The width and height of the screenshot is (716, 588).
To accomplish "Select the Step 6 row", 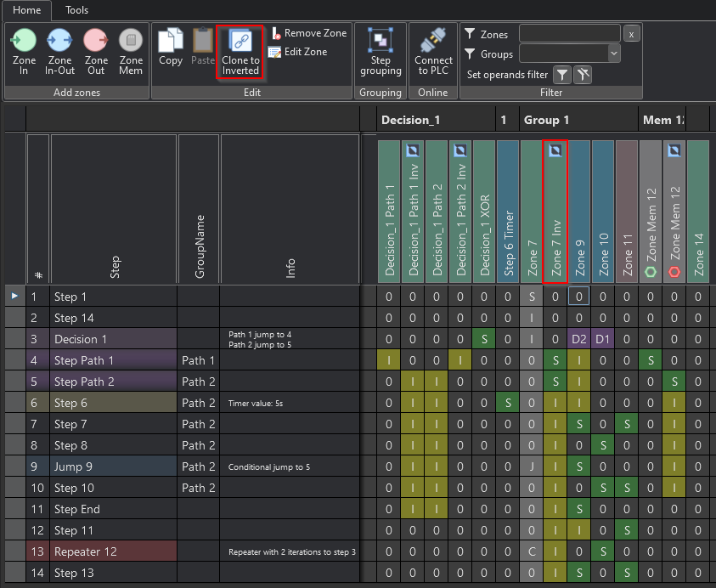I will click(113, 403).
